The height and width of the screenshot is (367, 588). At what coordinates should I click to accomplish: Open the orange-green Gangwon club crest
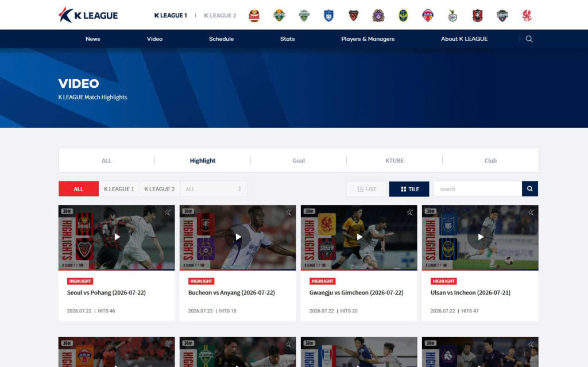coord(279,16)
